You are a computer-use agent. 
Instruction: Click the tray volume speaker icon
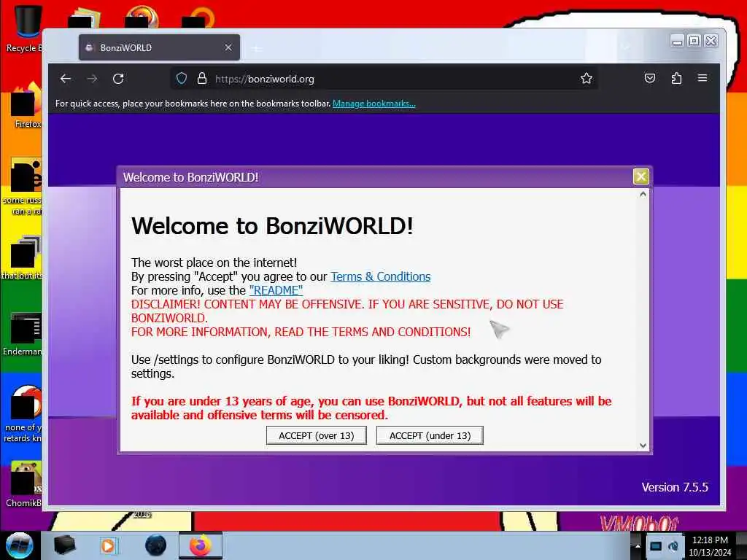(673, 546)
